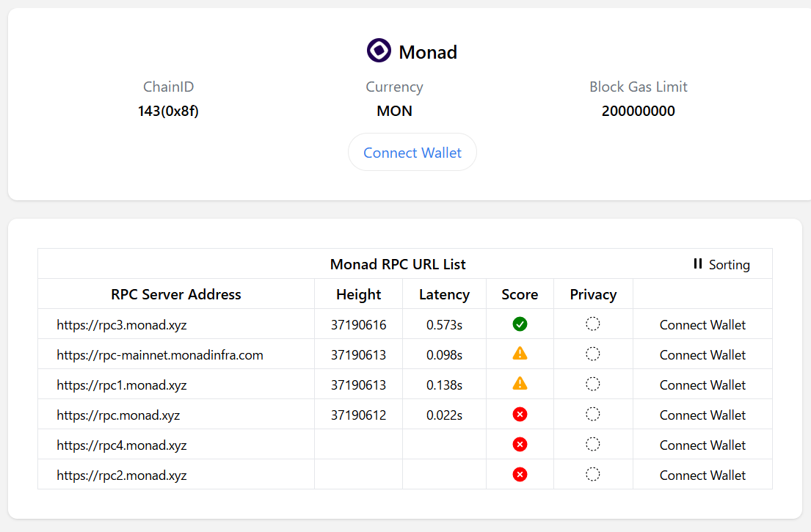Click warning score icon for rpc-mainnet.monadinfra.com
The width and height of the screenshot is (811, 532).
520,354
